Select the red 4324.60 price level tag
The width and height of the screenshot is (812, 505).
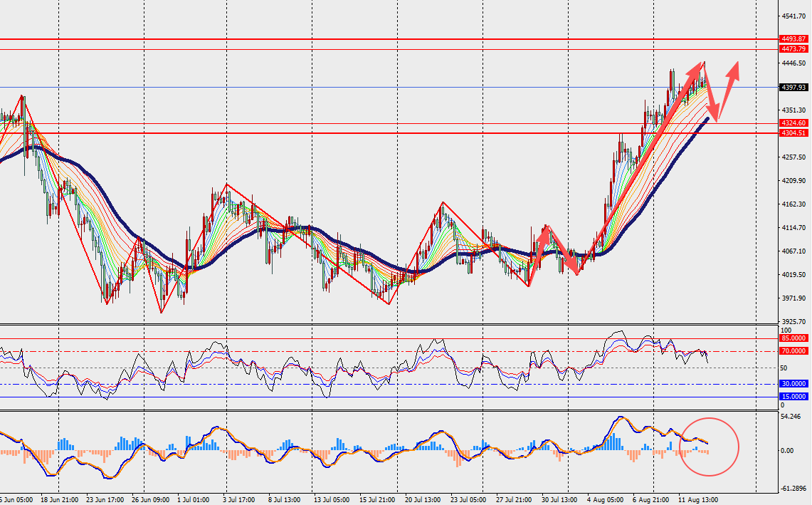793,123
